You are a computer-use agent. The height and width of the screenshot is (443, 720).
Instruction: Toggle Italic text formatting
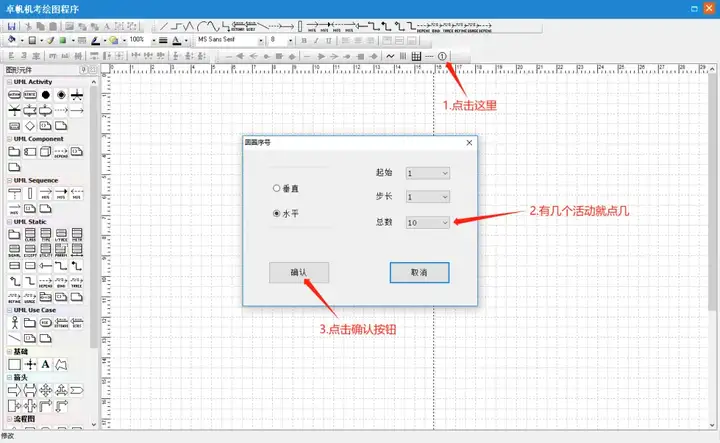coord(316,40)
